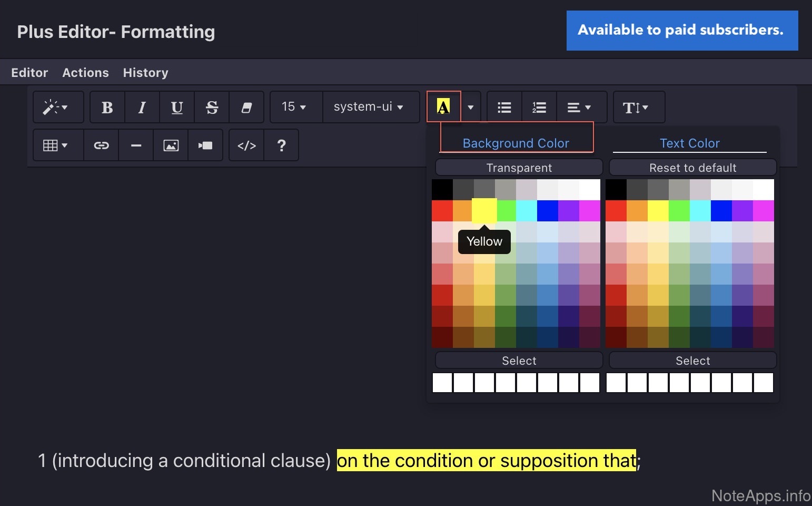Pick yellow swatch in Background Color palette
The width and height of the screenshot is (812, 506).
point(484,211)
